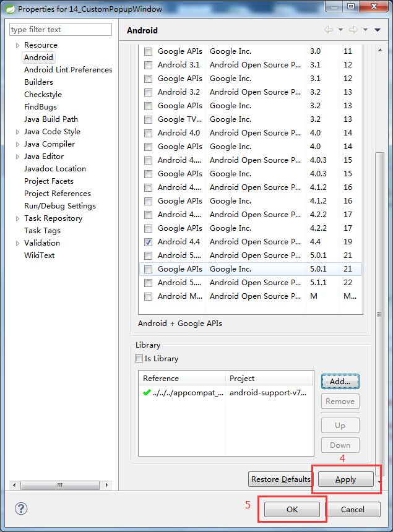This screenshot has height=532, width=393.
Task: Open the forward history dropdown arrow
Action: [365, 30]
